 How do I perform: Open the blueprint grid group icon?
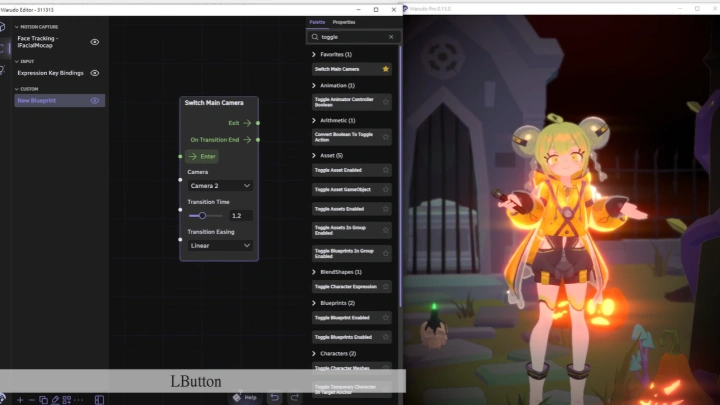(67, 400)
